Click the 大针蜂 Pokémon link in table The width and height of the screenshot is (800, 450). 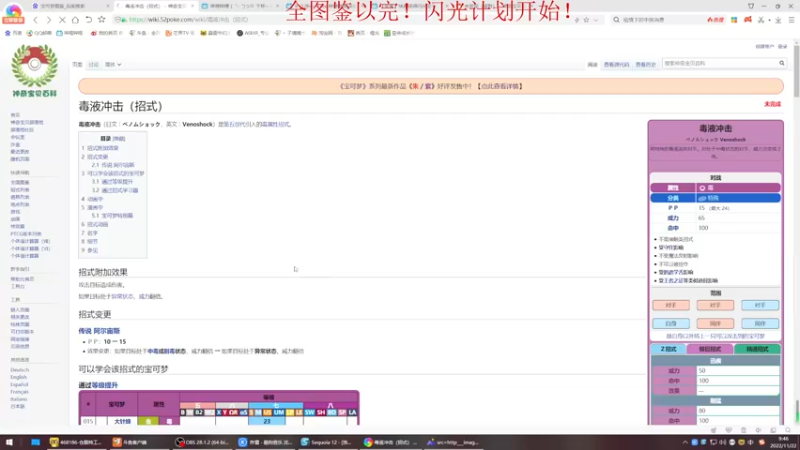[122, 421]
